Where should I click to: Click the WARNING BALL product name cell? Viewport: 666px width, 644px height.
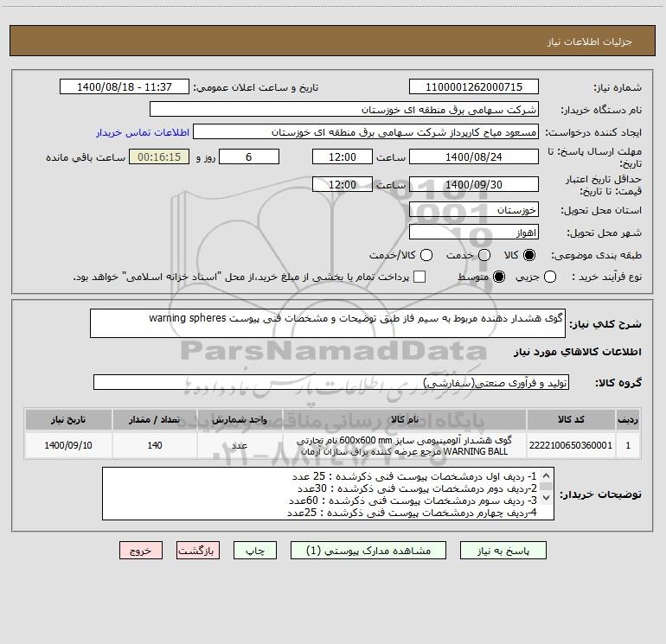[x=405, y=445]
